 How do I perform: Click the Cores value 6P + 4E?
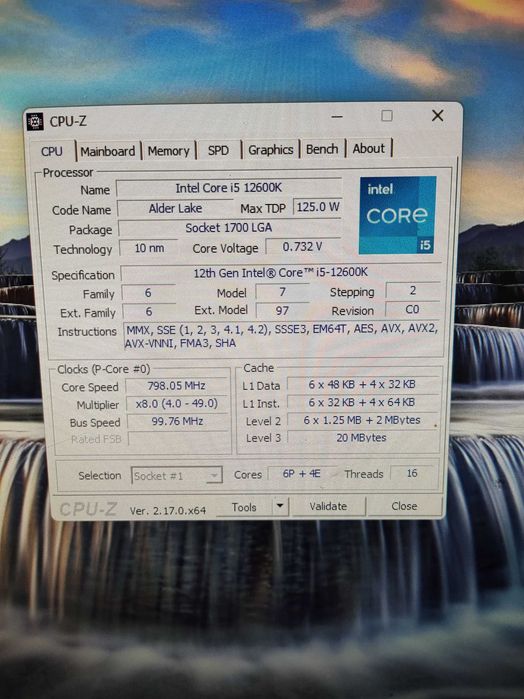click(x=301, y=474)
